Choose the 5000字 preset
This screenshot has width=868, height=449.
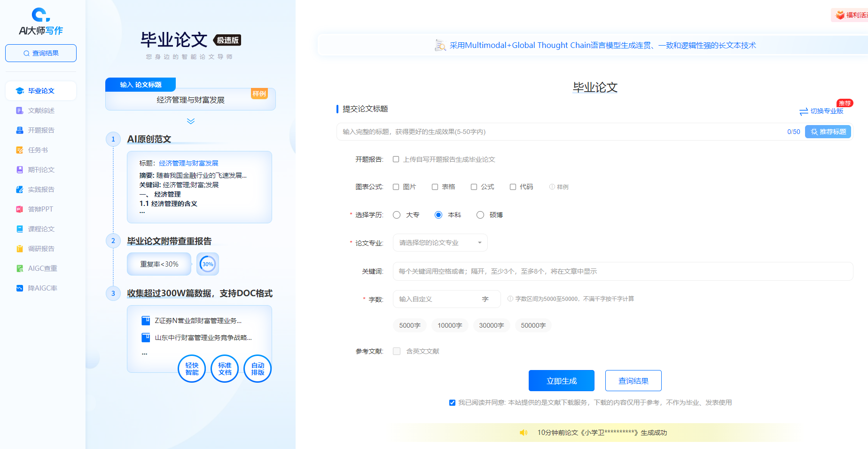[410, 325]
